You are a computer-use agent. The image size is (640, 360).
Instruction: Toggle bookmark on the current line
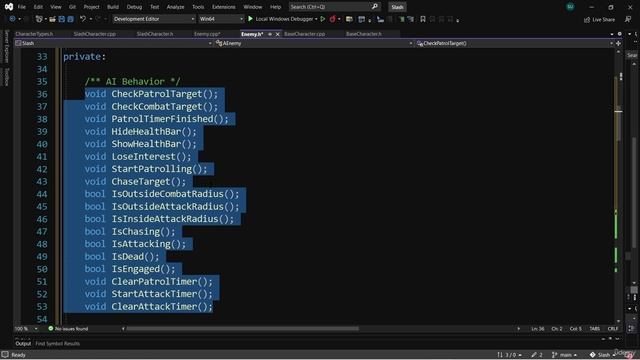[x=423, y=19]
